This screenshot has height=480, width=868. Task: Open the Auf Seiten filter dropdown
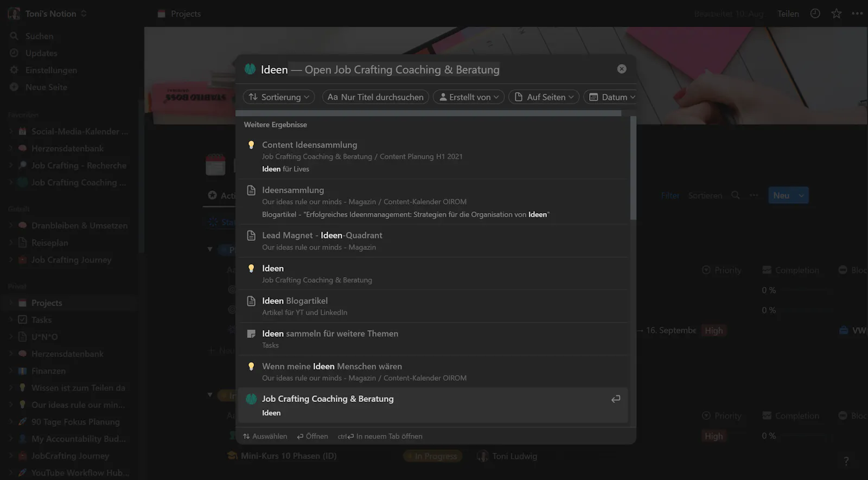(544, 97)
